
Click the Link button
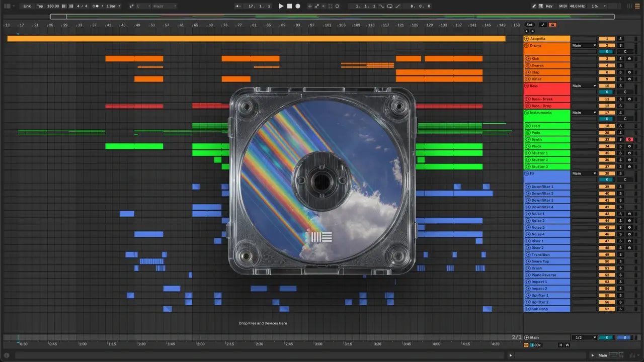coord(27,6)
